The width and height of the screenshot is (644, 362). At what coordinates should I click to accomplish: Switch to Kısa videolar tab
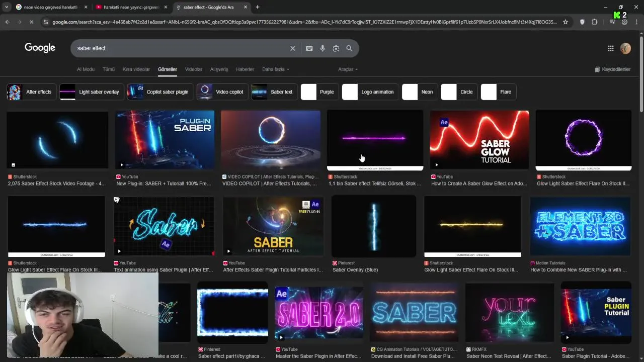click(x=136, y=69)
